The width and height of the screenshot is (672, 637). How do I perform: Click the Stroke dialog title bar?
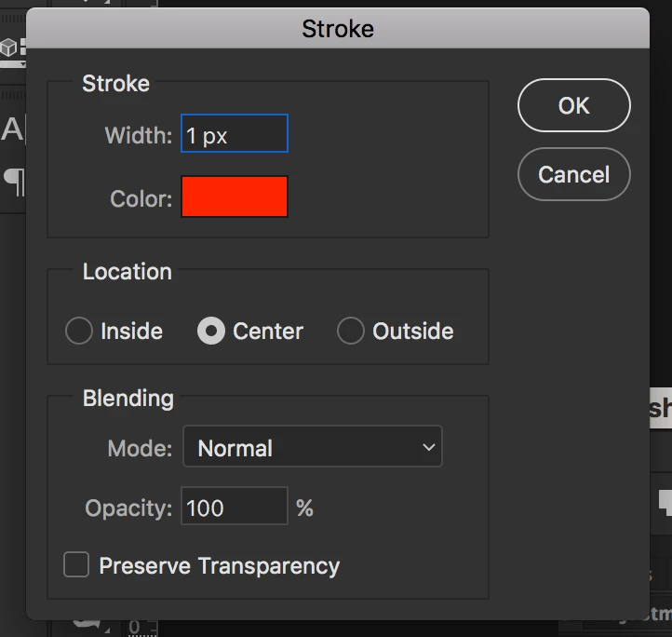click(337, 29)
